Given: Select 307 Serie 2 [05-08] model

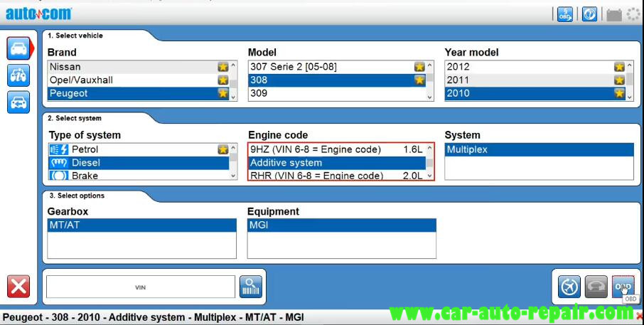Looking at the screenshot, I should (x=337, y=67).
